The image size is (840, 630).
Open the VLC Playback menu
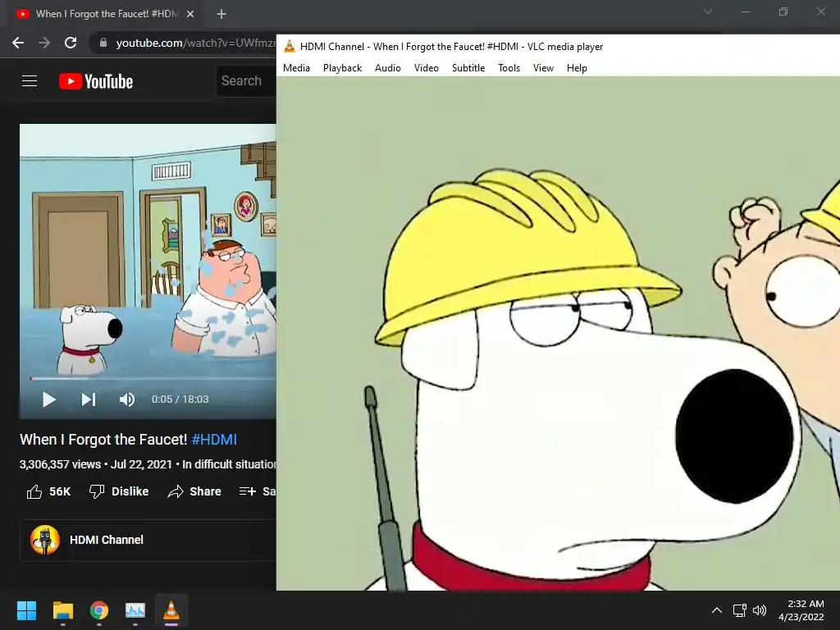[x=342, y=68]
